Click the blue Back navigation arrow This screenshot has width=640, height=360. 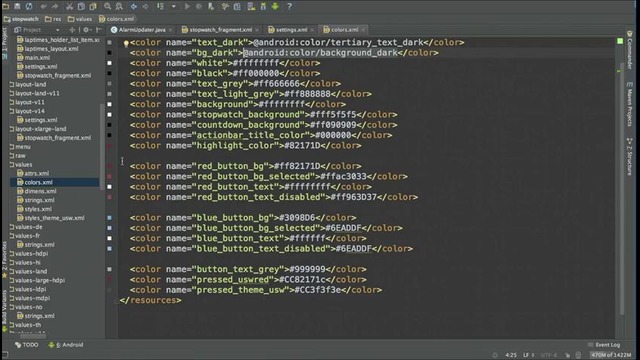133,6
